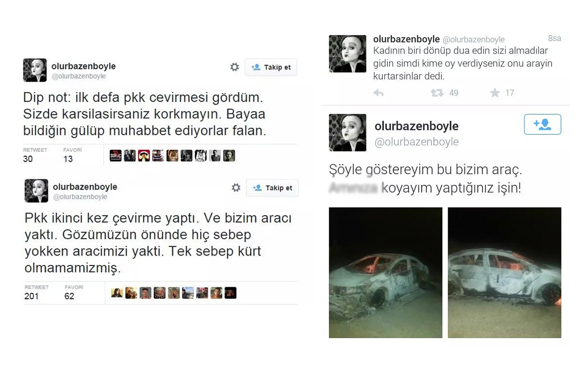Open the @olurbazenboyle handle under the first tweet's name

coord(79,76)
